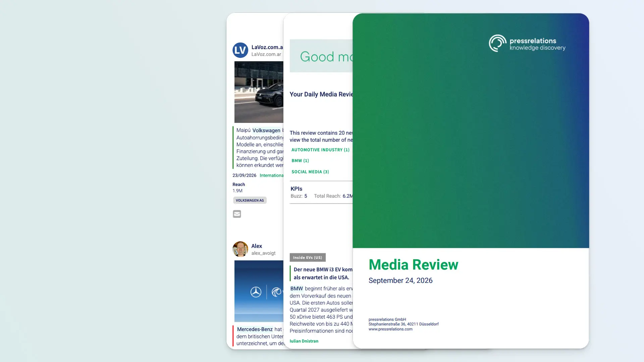This screenshot has width=644, height=362.
Task: Click the 'Media Review' cover title
Action: [x=413, y=265]
